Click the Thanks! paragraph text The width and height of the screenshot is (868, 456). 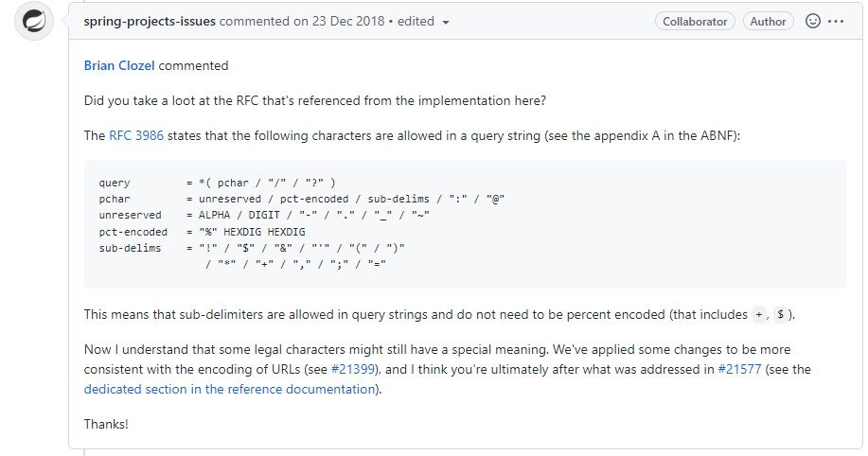coord(106,424)
